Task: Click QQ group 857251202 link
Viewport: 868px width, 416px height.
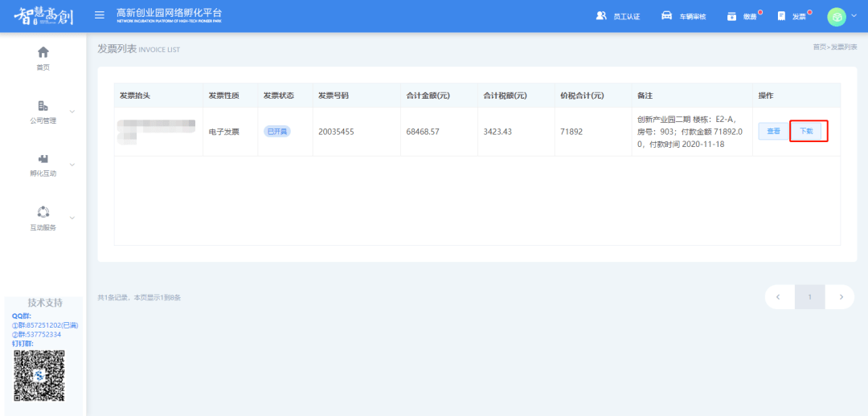Action: click(x=45, y=325)
